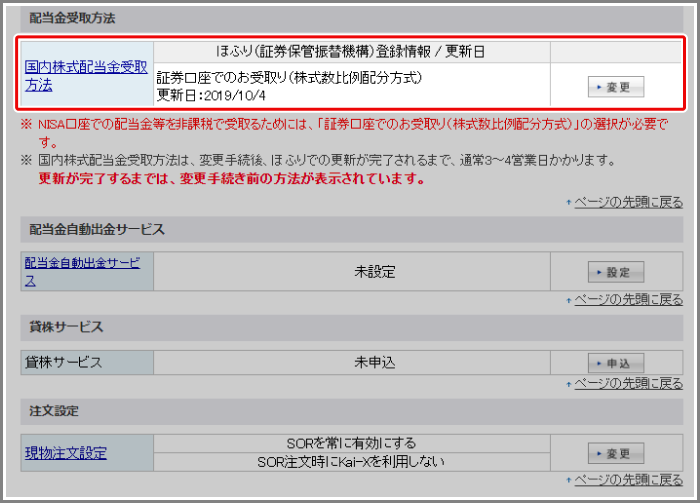Click 設定 button for 配当金自動出金サービス
The height and width of the screenshot is (503, 700).
coord(616,272)
